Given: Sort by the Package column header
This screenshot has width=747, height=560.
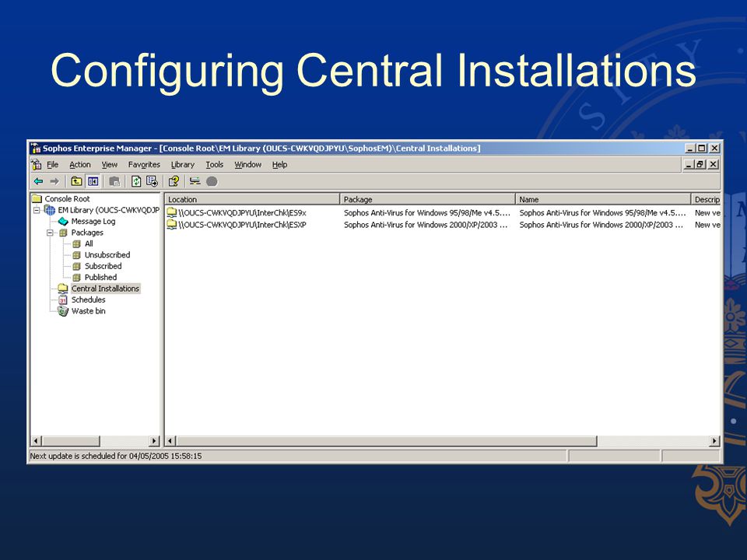Looking at the screenshot, I should 428,200.
